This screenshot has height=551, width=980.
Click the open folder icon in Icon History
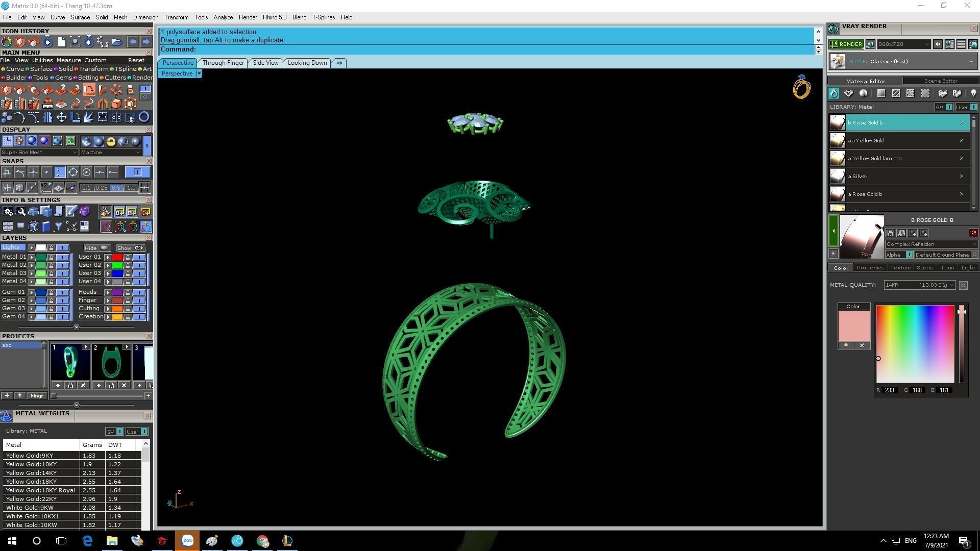(116, 42)
